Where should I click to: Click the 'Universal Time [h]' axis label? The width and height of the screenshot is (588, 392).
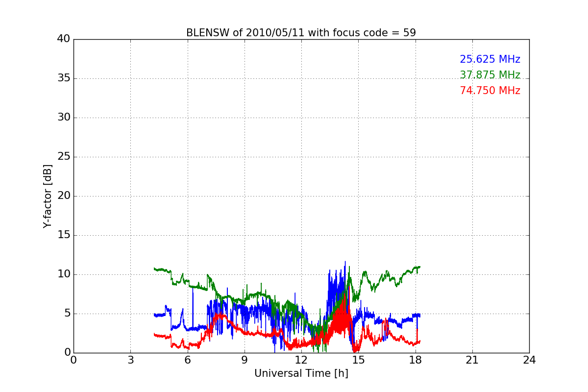pyautogui.click(x=301, y=373)
